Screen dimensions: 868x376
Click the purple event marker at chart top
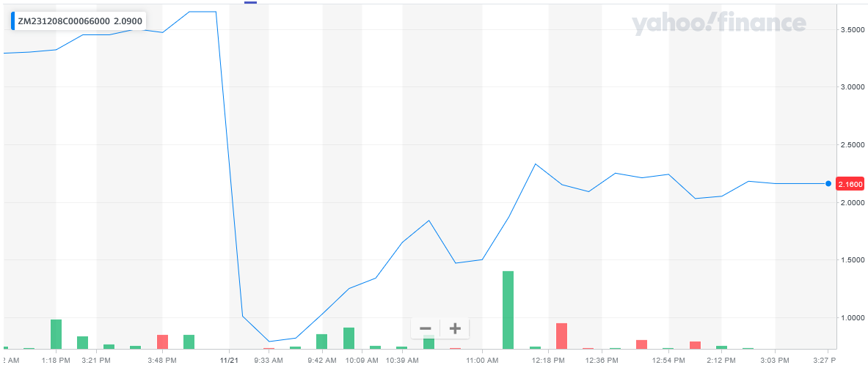tap(250, 2)
